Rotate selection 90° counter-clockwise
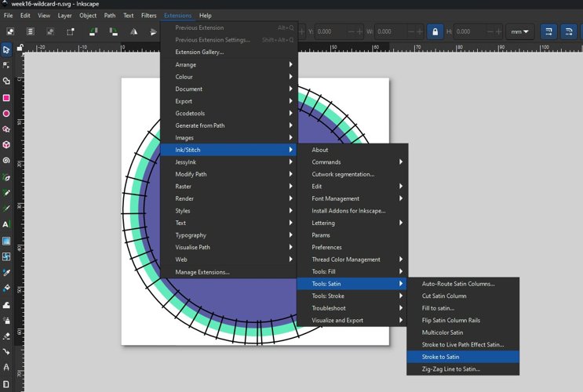The image size is (583, 392). pos(93,31)
